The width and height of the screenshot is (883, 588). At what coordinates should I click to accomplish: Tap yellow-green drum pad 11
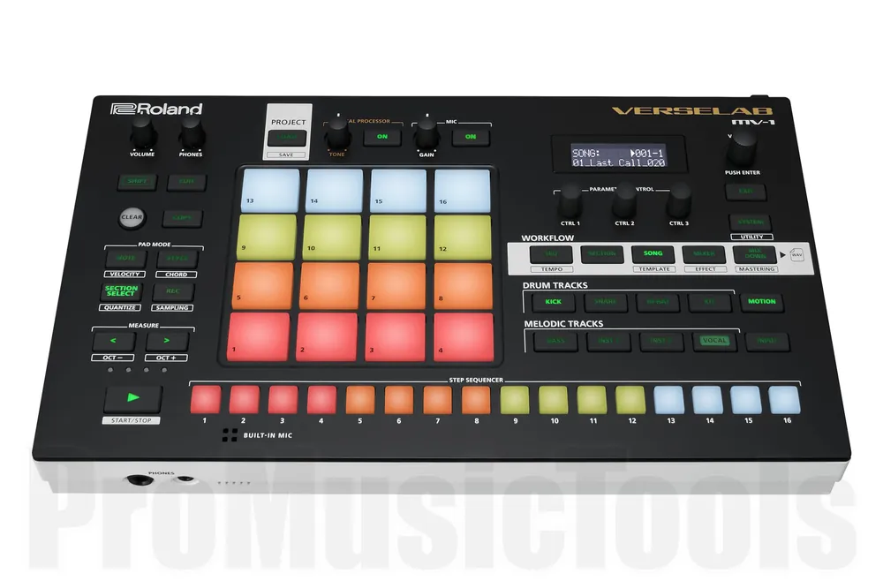397,237
